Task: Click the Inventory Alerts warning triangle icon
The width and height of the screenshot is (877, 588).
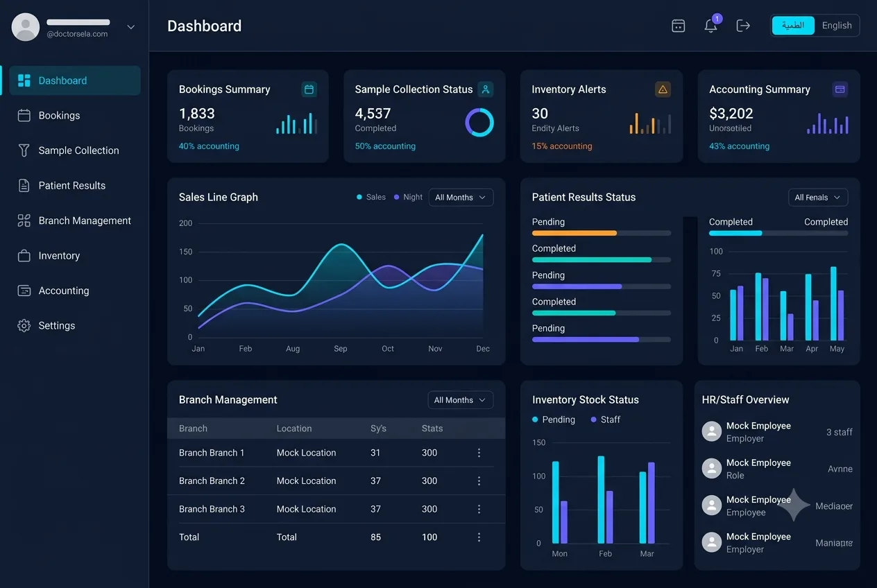Action: click(x=663, y=89)
